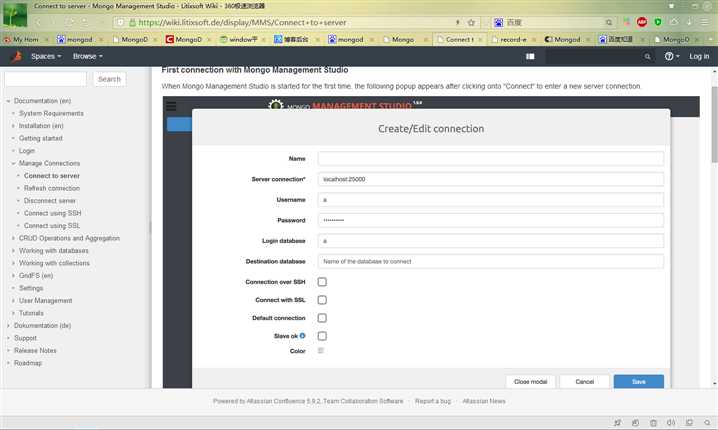Click the Confluence header search icon
The image size is (718, 430).
[x=647, y=57]
